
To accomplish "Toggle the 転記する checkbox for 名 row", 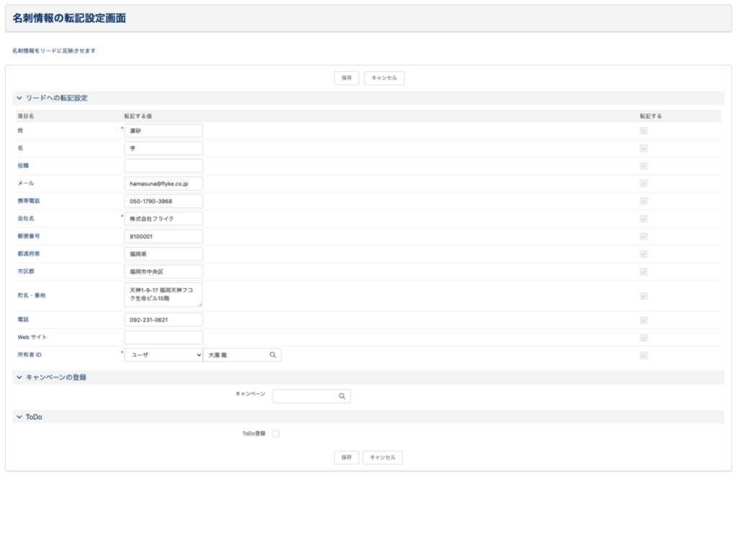I will coord(643,148).
